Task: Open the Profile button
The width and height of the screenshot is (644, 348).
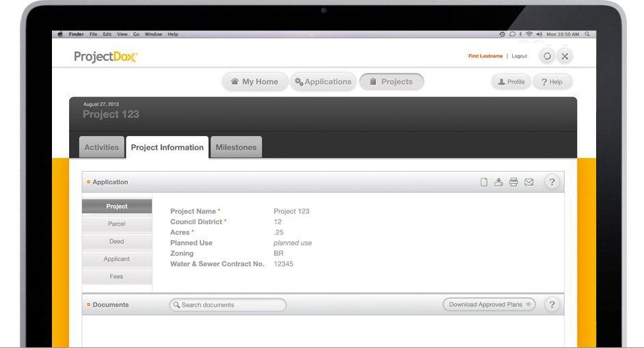Action: click(511, 82)
